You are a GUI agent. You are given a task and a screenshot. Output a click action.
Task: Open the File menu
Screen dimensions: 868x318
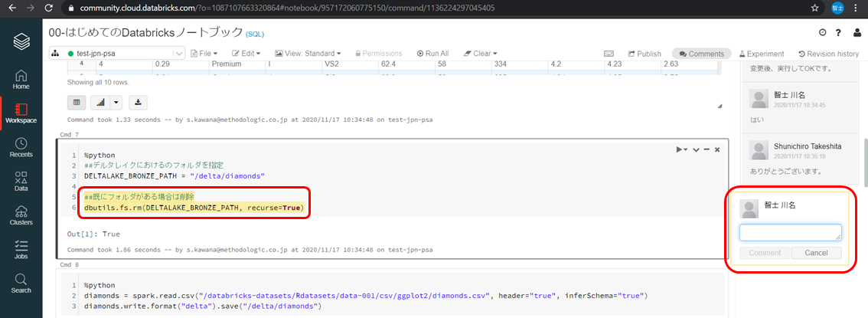(205, 54)
